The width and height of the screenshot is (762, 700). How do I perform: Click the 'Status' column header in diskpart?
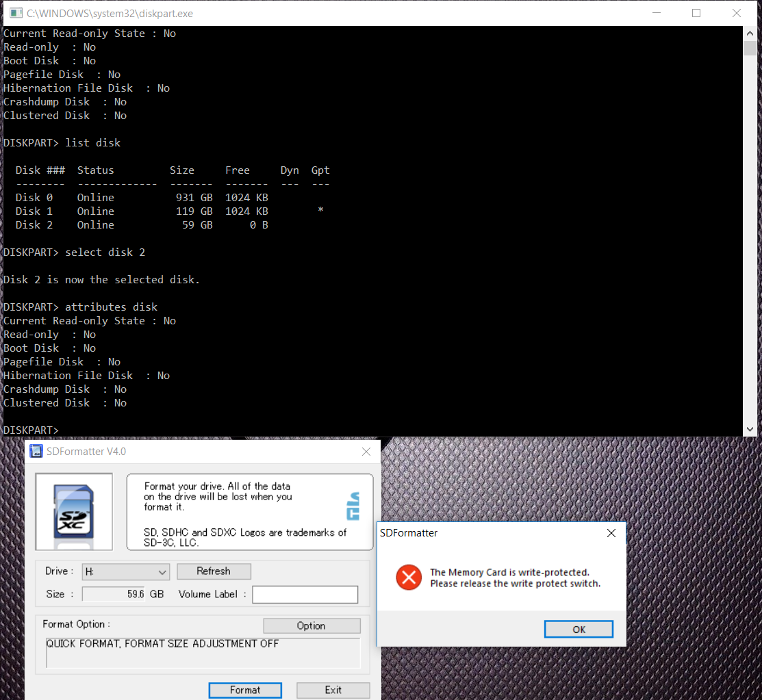click(x=96, y=170)
